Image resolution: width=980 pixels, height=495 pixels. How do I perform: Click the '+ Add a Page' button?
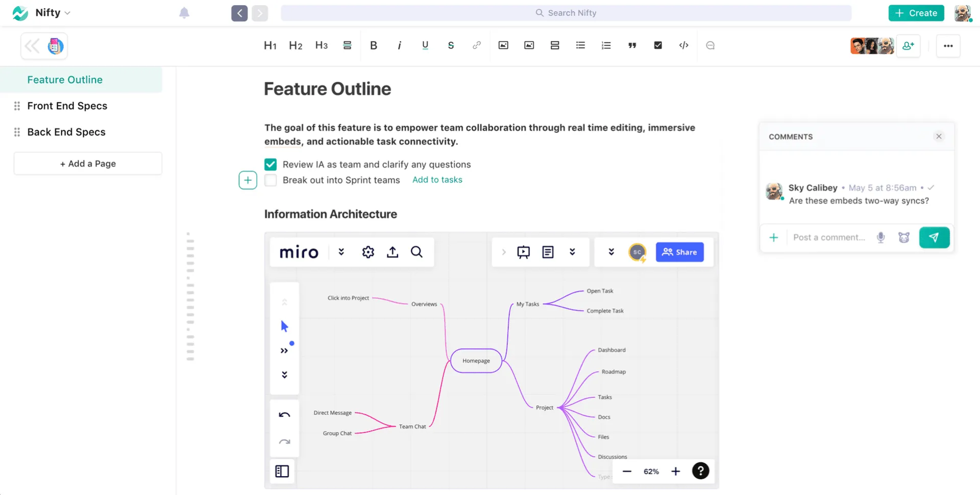pos(87,163)
